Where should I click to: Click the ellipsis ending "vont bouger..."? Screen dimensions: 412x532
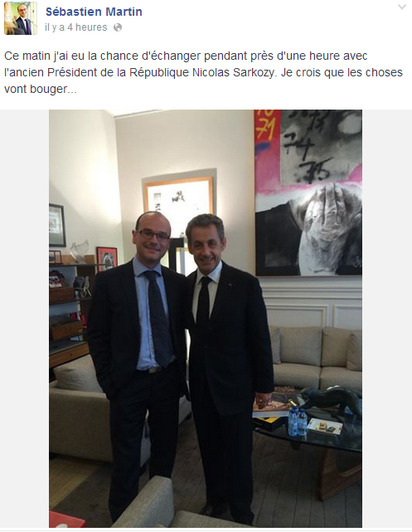[72, 90]
